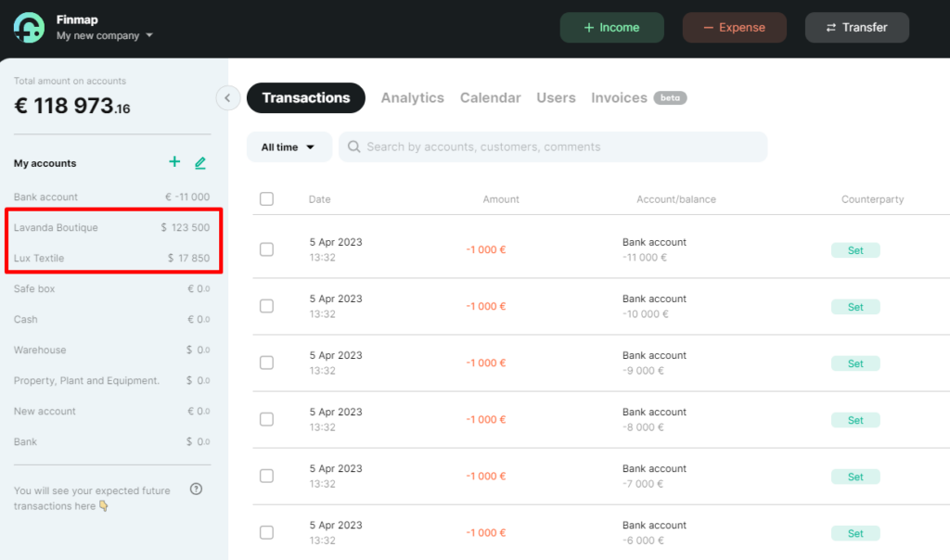
Task: Open the Users tab
Action: tap(557, 98)
